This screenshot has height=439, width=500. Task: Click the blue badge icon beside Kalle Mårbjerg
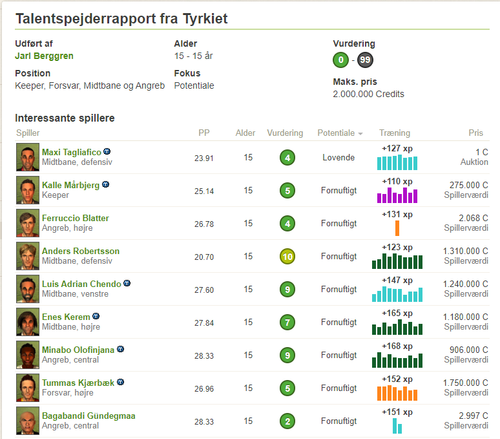point(105,184)
